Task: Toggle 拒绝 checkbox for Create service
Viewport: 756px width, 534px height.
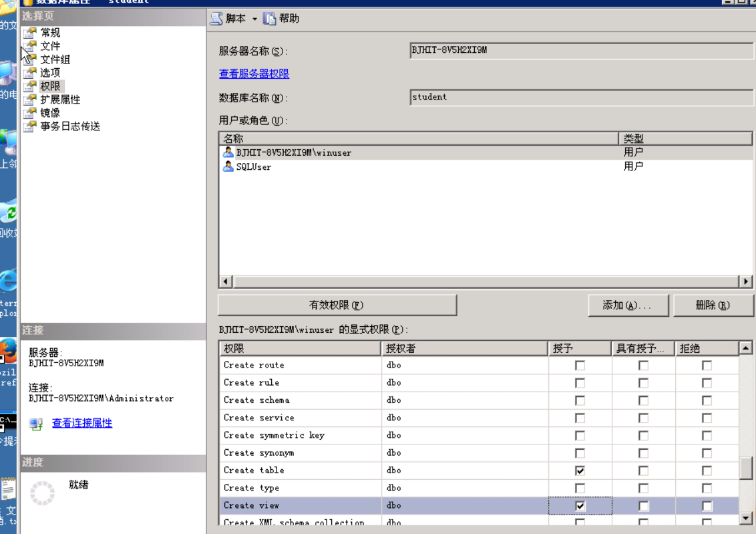Action: (707, 418)
